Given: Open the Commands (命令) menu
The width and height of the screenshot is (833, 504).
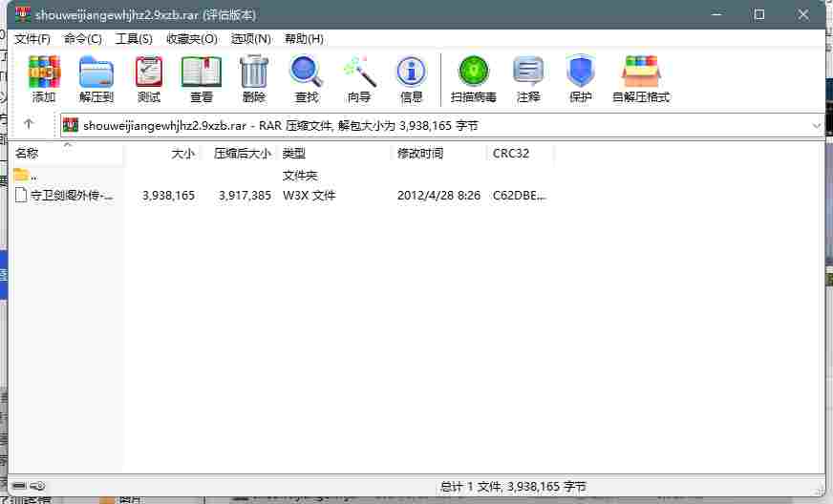Looking at the screenshot, I should tap(82, 39).
